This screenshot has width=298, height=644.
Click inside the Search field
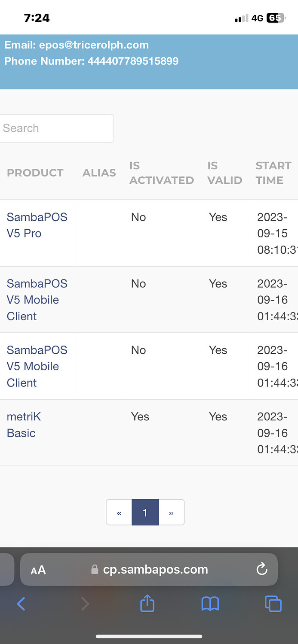tap(56, 128)
